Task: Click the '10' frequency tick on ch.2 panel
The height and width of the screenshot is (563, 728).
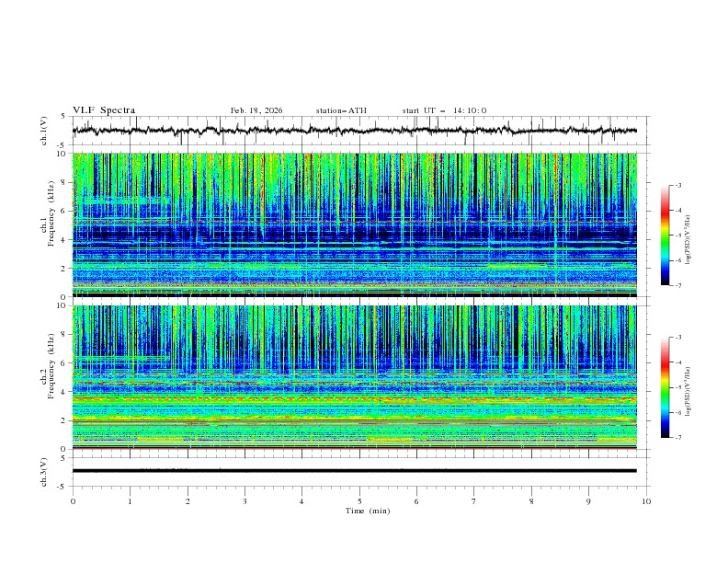Action: (63, 305)
